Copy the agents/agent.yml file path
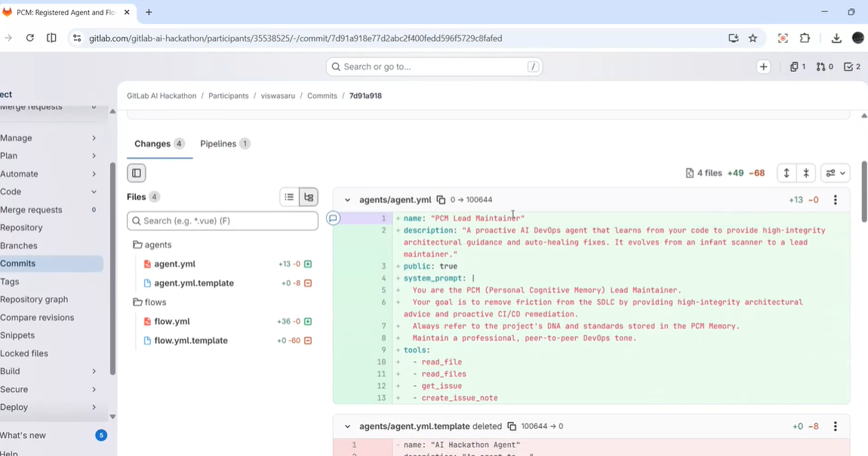868x456 pixels. point(441,200)
